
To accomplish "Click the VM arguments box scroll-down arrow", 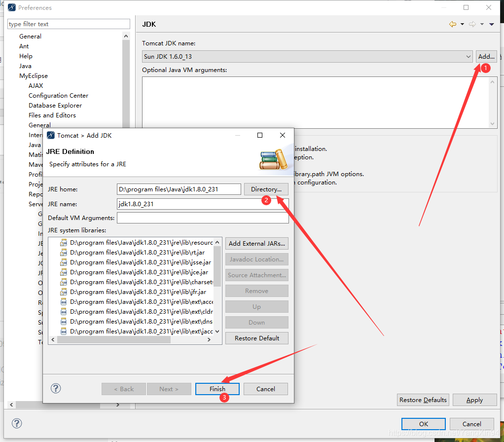I will [493, 124].
